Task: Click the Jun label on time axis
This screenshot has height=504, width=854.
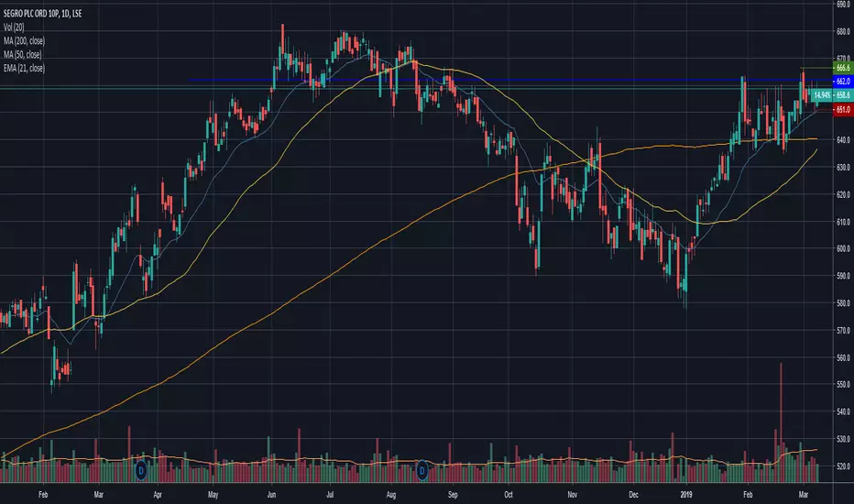Action: (x=271, y=495)
